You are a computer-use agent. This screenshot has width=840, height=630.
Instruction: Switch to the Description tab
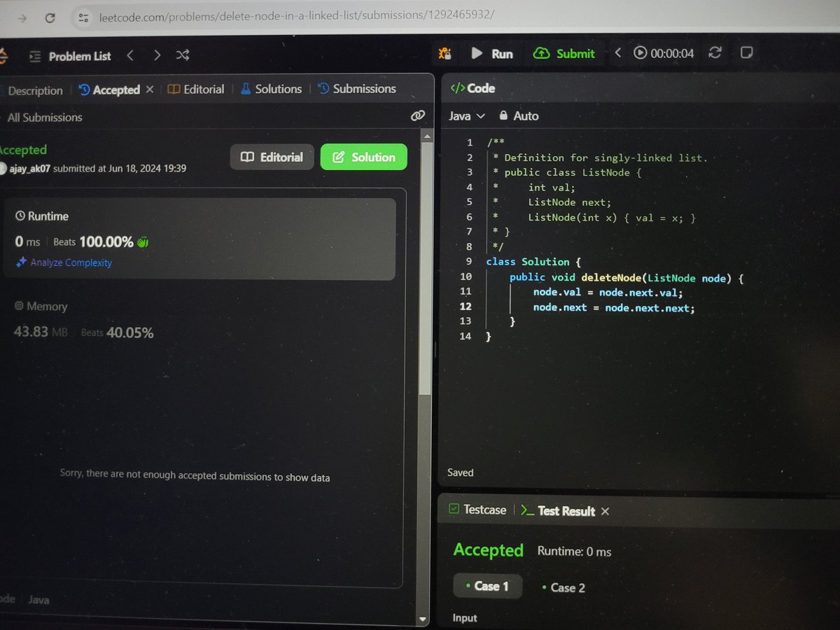(34, 90)
